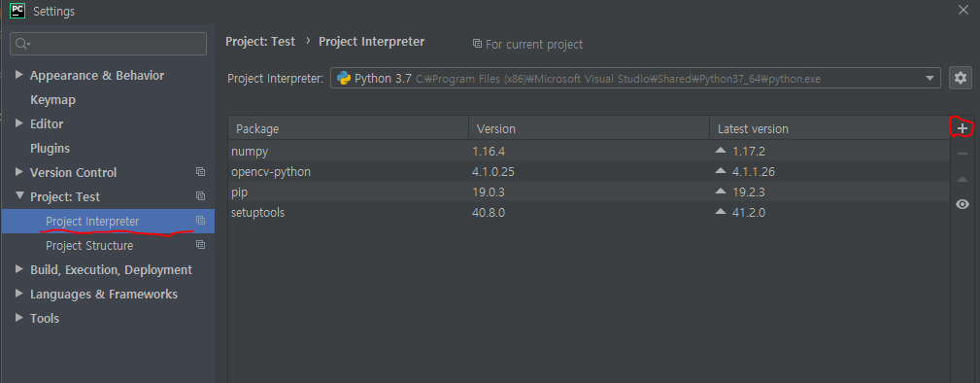Image resolution: width=980 pixels, height=383 pixels.
Task: Select Project Interpreter tree item
Action: click(x=108, y=222)
